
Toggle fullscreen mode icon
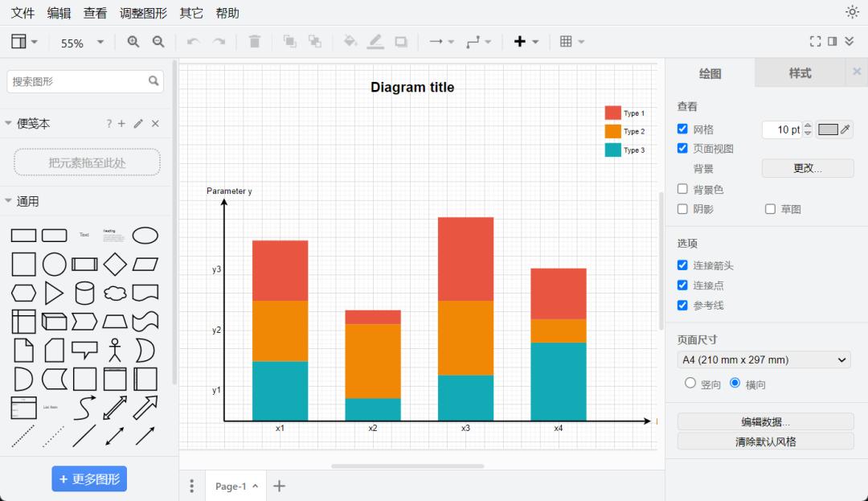(815, 42)
